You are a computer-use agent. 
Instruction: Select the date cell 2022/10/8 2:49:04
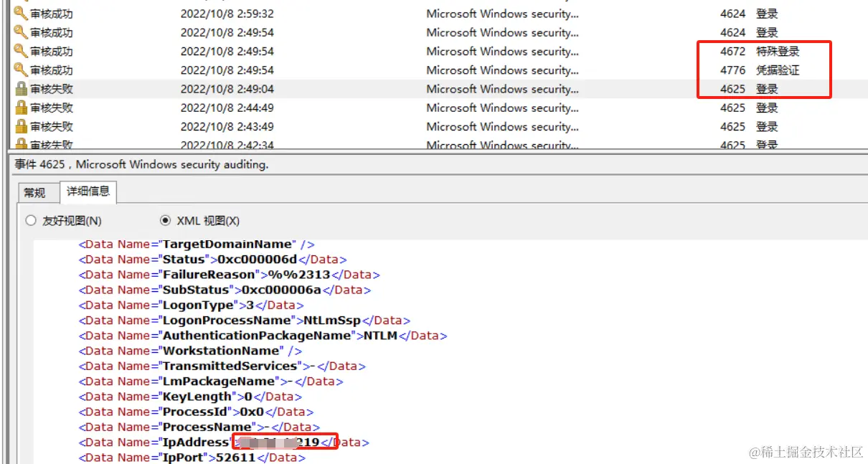(x=227, y=89)
